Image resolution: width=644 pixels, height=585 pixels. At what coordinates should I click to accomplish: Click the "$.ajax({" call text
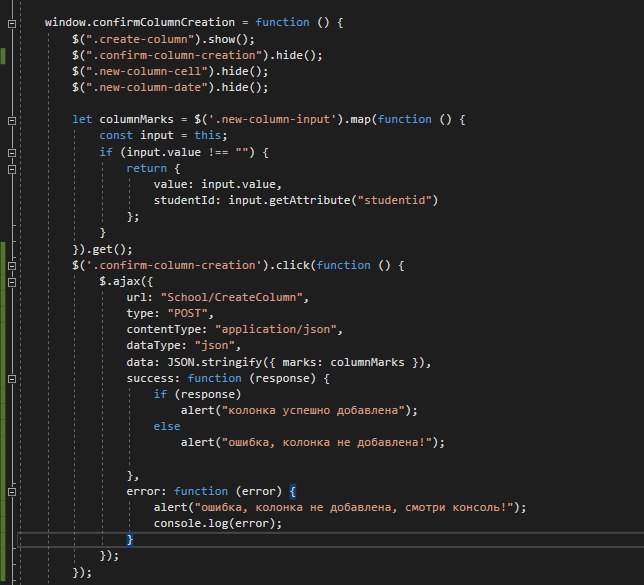point(126,281)
